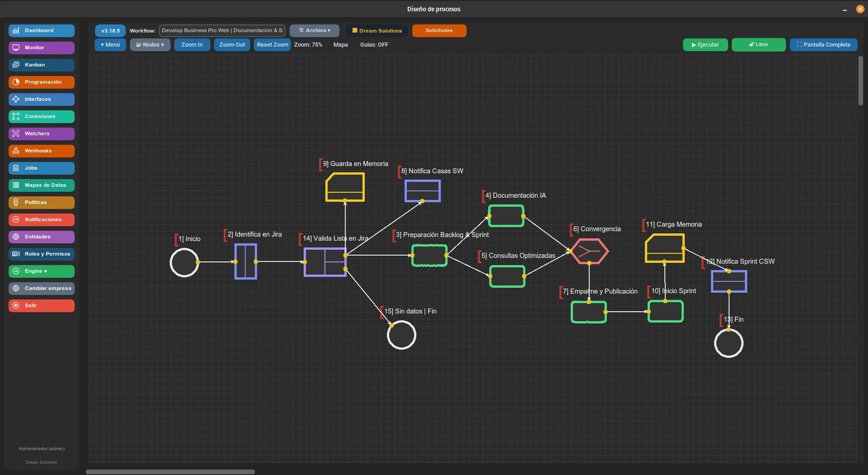The image size is (868, 475).
Task: Go to the Kanban board
Action: point(41,65)
